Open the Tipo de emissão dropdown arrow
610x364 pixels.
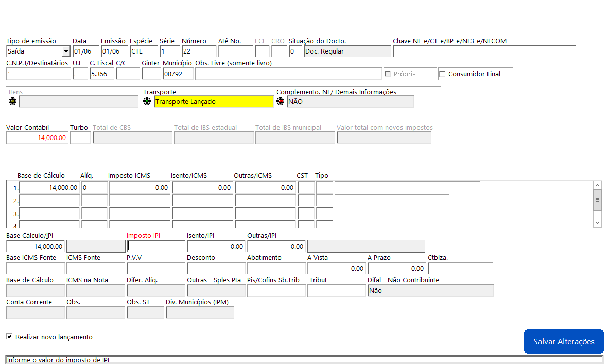coord(66,51)
